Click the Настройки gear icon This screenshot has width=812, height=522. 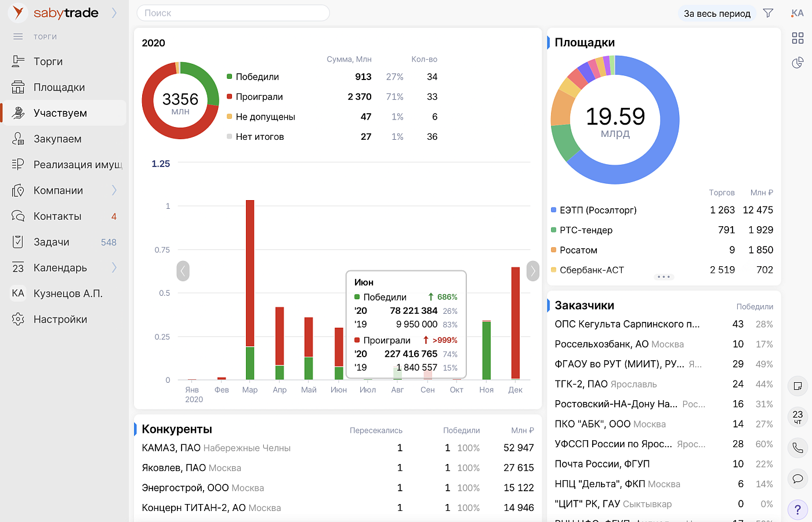(19, 319)
